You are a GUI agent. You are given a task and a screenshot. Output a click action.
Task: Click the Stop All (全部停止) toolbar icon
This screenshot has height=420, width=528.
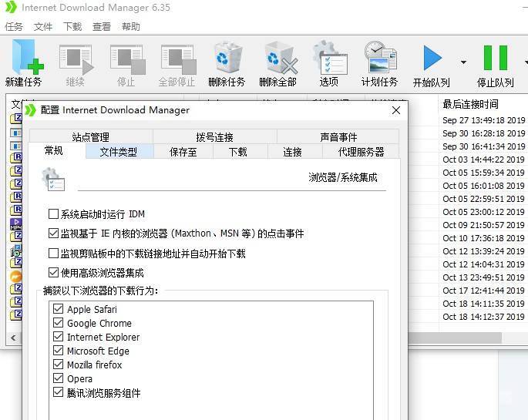coord(178,59)
